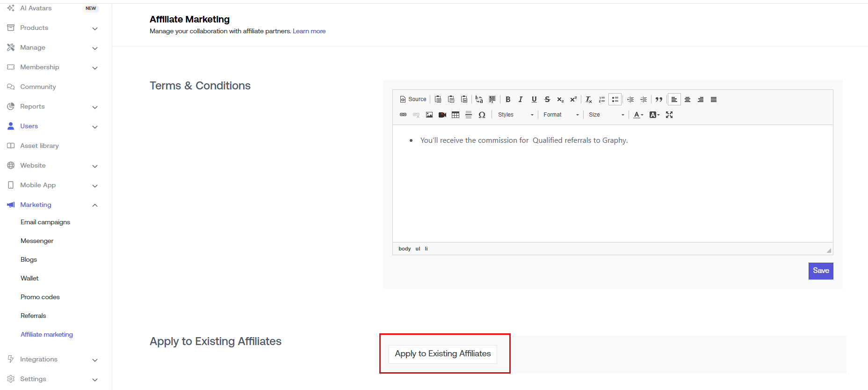Insert a table in the editor
Image resolution: width=868 pixels, height=390 pixels.
pos(456,115)
